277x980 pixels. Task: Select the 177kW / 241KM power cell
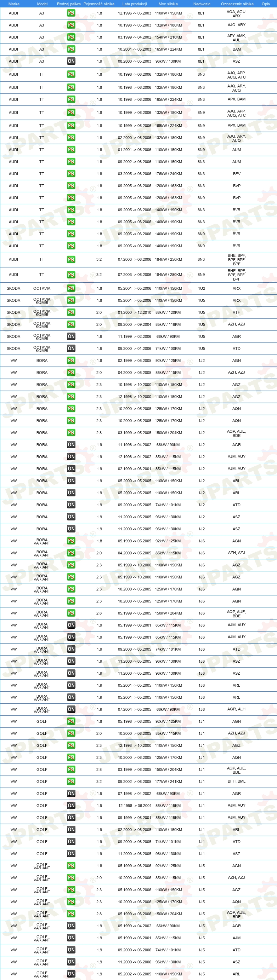tap(168, 782)
